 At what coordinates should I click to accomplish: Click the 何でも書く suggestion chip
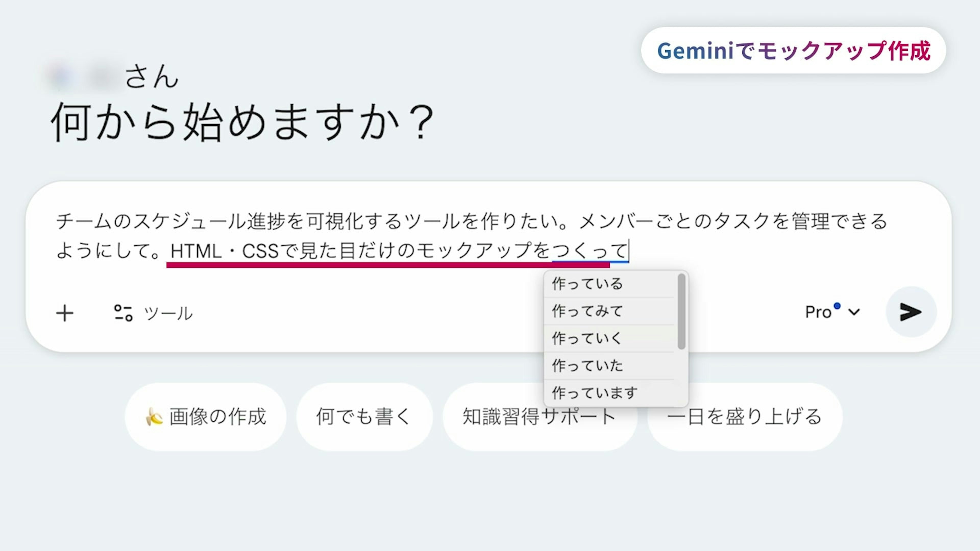point(364,416)
